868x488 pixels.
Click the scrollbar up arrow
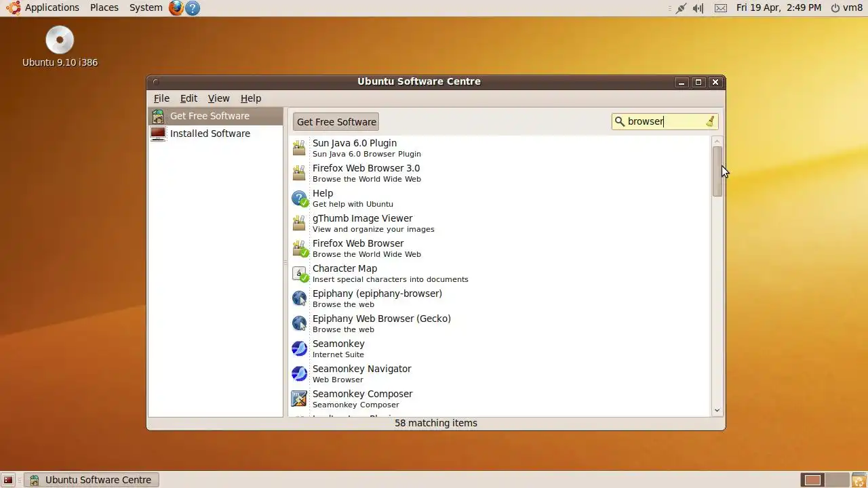pyautogui.click(x=717, y=141)
